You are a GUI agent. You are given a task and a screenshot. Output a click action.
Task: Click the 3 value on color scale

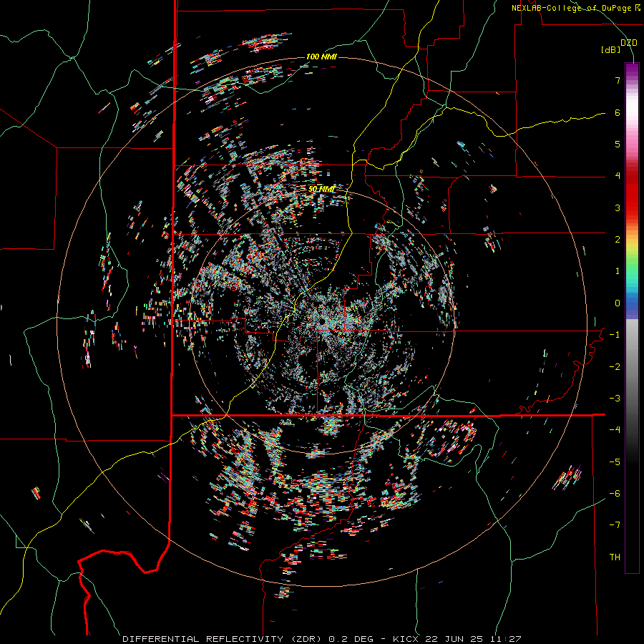[618, 208]
